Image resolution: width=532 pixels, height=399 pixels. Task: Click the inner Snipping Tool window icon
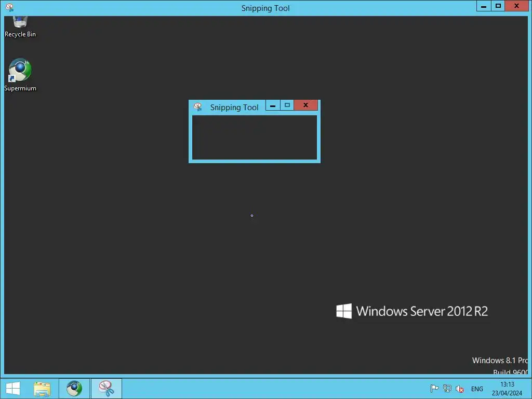(x=198, y=107)
